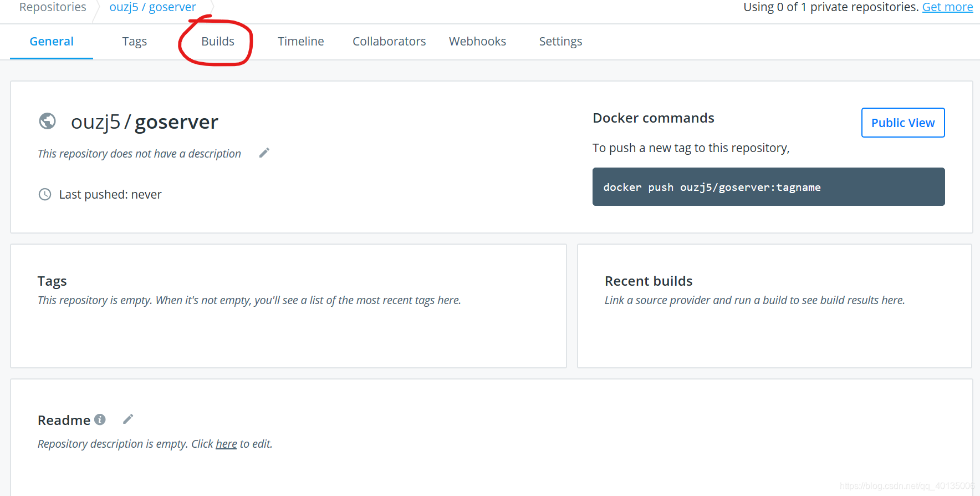Click the 'Recent builds' heading
980x496 pixels.
649,281
